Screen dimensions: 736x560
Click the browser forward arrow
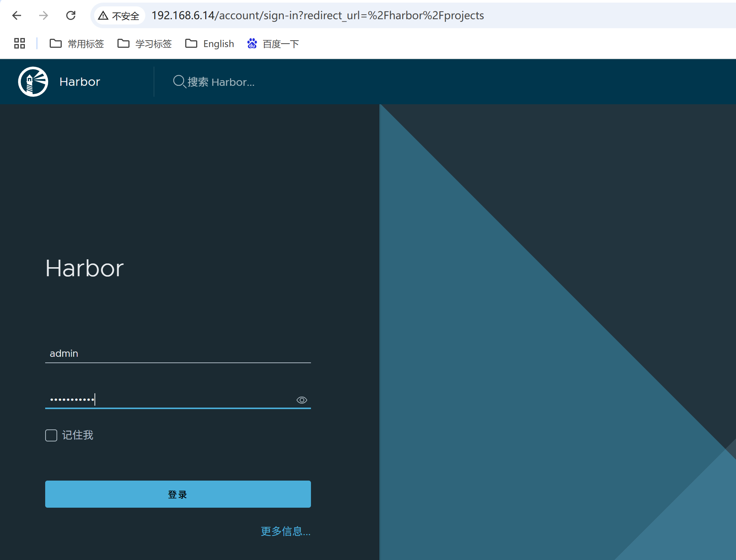[x=44, y=15]
